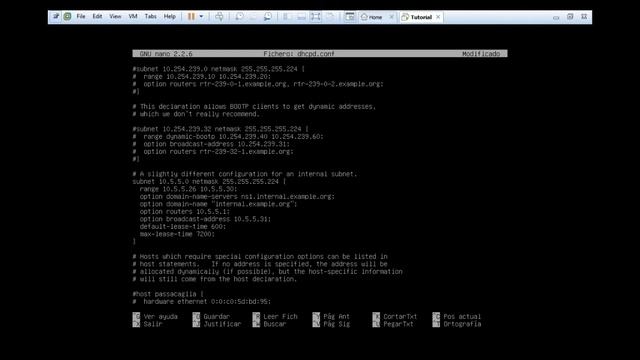Click the 'Pág Sig' nano shortcut
This screenshot has width=640, height=360.
point(331,324)
